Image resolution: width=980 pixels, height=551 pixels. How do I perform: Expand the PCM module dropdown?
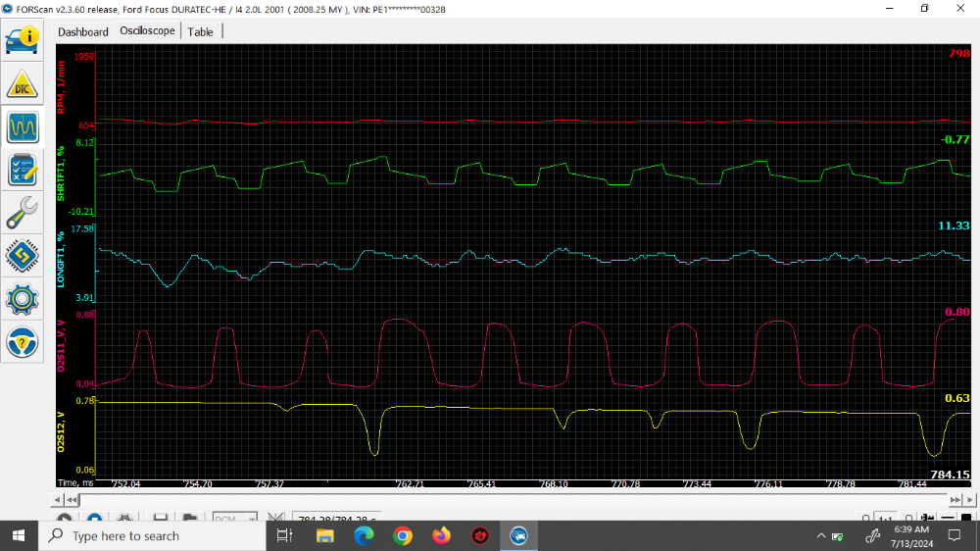pos(251,520)
